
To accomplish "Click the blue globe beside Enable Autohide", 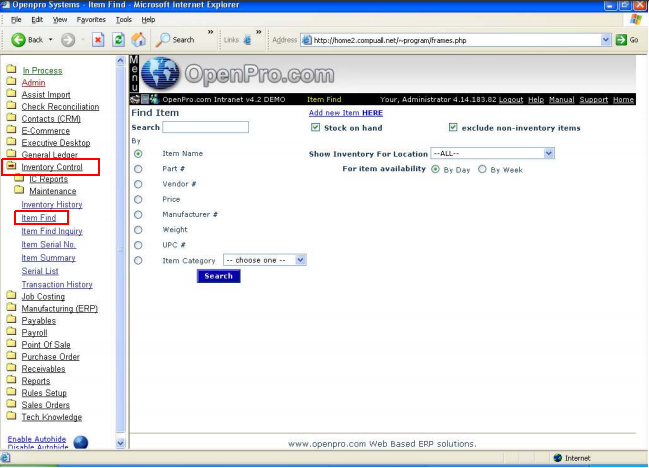I will tap(81, 442).
